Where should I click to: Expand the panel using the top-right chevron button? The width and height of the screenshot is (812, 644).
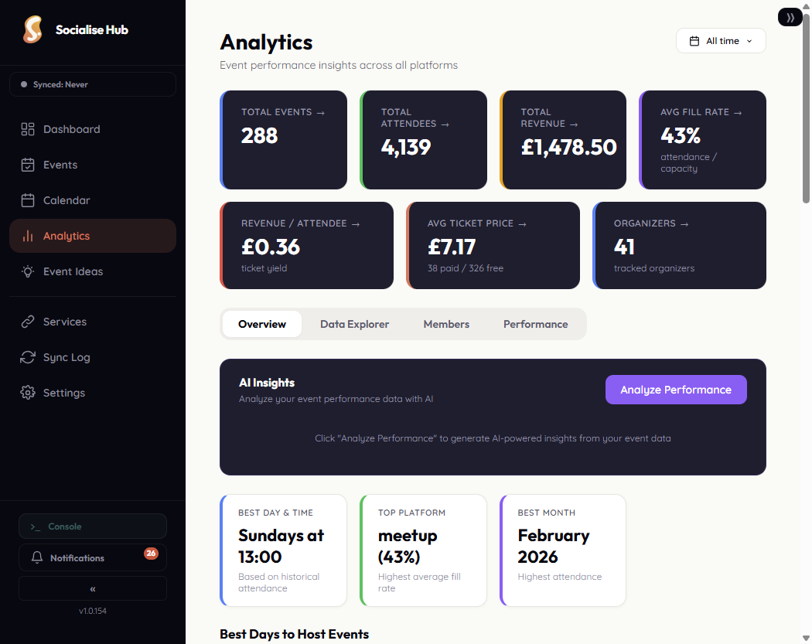pyautogui.click(x=790, y=16)
